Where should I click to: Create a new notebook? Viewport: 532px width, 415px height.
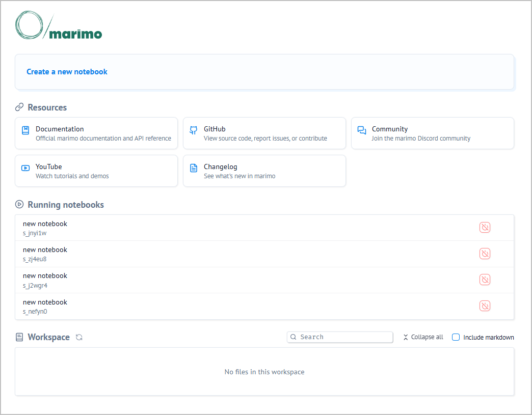67,72
